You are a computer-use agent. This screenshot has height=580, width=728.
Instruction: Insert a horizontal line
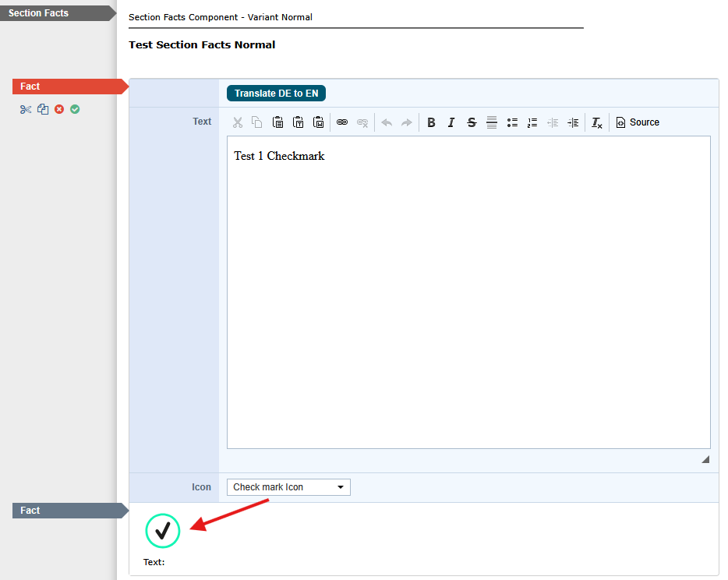click(x=492, y=122)
